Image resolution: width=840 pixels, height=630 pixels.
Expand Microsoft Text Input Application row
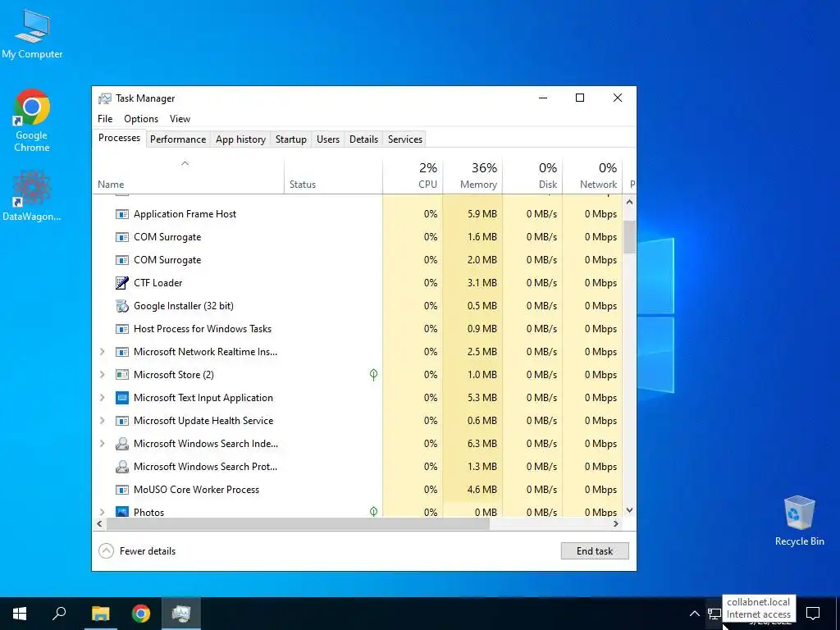pyautogui.click(x=103, y=398)
